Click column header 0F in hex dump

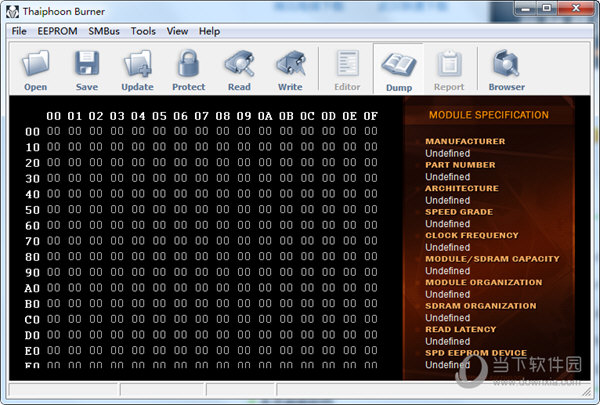tap(371, 116)
